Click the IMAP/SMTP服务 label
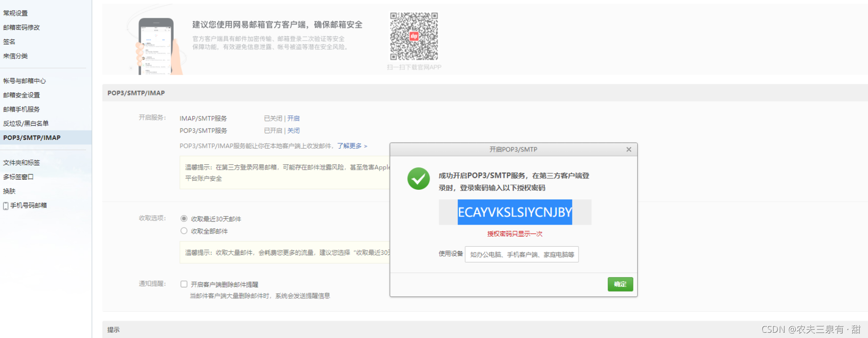 click(x=203, y=118)
